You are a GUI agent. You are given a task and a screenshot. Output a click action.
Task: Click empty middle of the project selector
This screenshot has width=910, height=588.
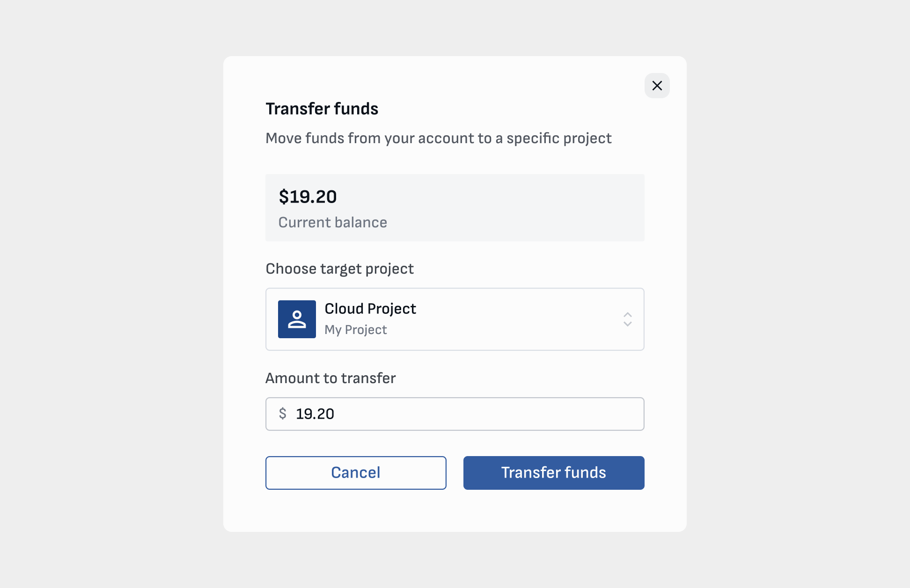[515, 319]
